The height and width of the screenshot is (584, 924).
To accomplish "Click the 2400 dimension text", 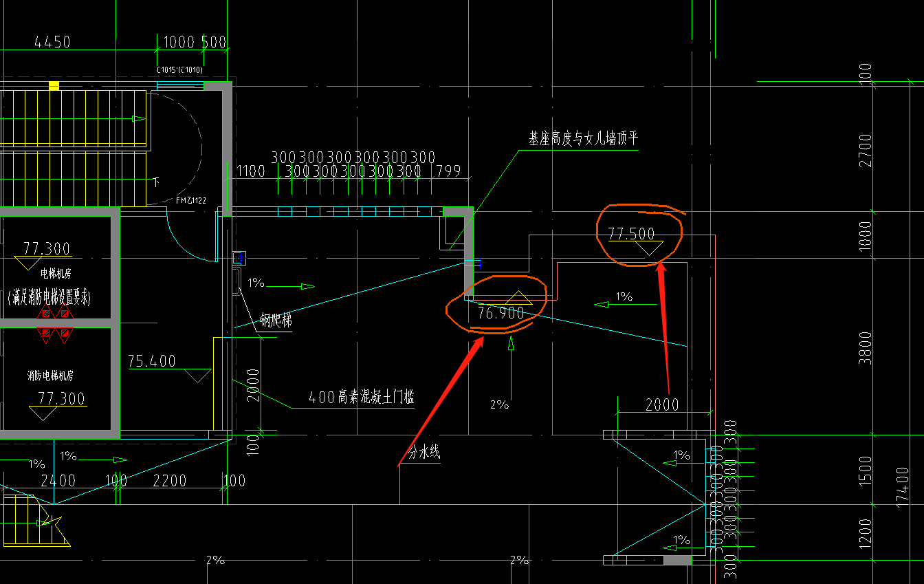I will click(x=58, y=480).
